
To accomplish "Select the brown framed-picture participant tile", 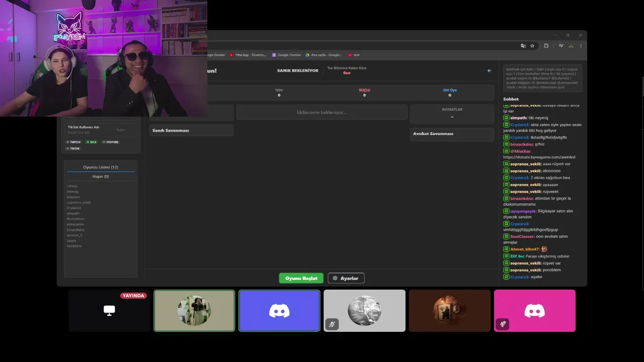I will [450, 311].
